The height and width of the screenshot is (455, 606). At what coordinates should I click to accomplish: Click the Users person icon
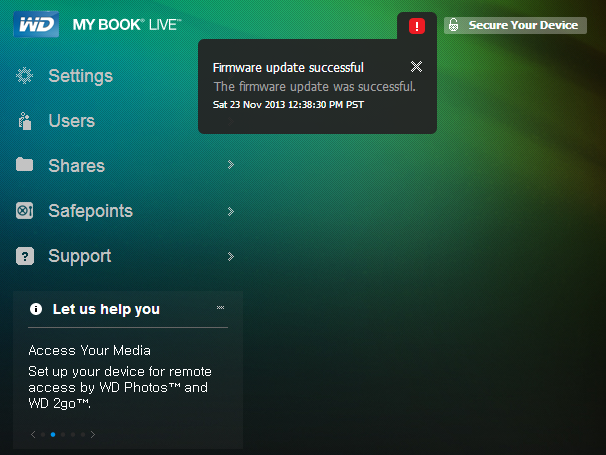pyautogui.click(x=25, y=121)
